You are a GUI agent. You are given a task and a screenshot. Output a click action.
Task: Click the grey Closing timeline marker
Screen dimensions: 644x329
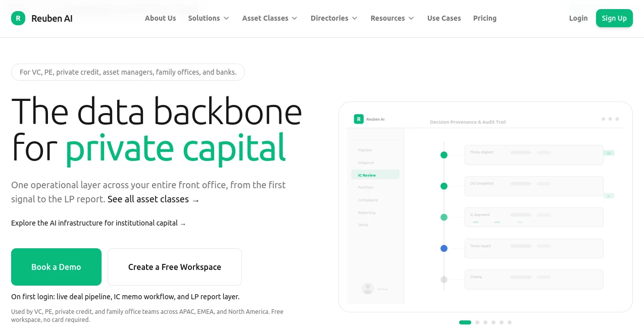coord(444,280)
